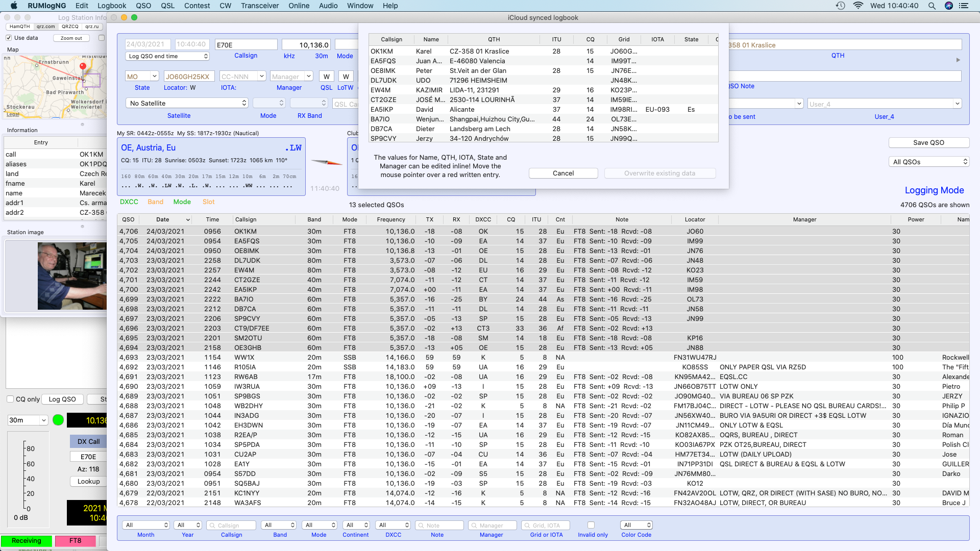Toggle the Use data checkbox

coord(9,38)
